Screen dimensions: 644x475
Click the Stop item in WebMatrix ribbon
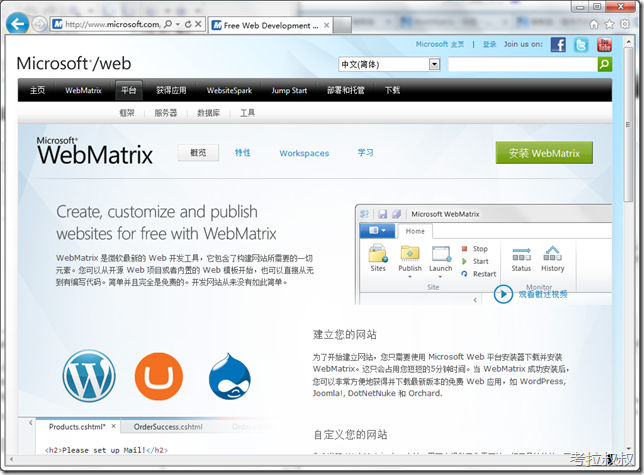475,249
